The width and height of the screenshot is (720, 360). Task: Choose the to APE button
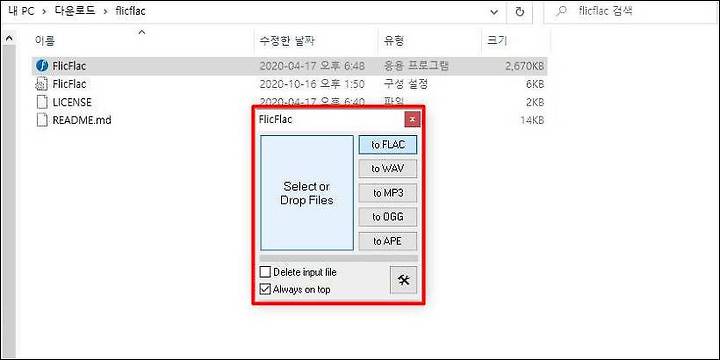pyautogui.click(x=388, y=241)
